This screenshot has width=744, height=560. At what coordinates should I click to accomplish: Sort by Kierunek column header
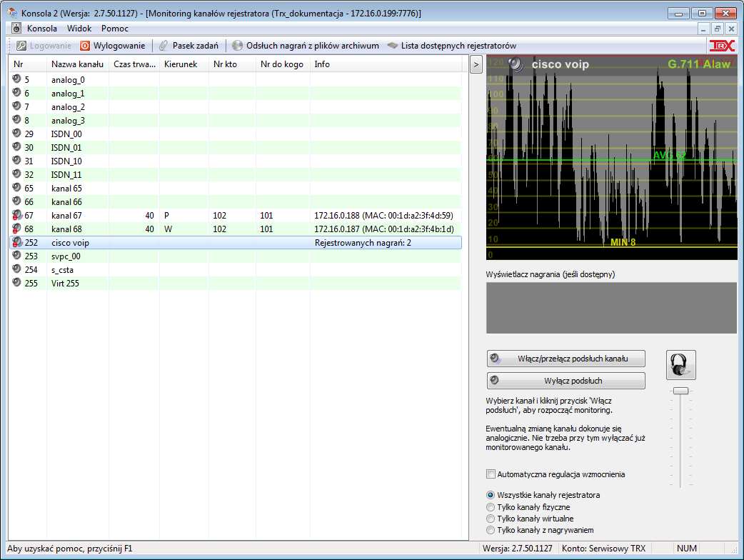(184, 64)
